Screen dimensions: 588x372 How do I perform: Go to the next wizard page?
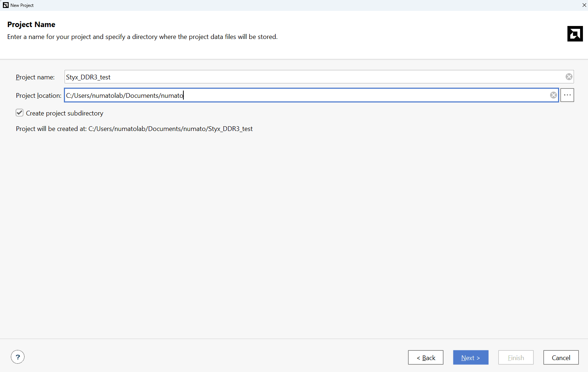[470, 358]
